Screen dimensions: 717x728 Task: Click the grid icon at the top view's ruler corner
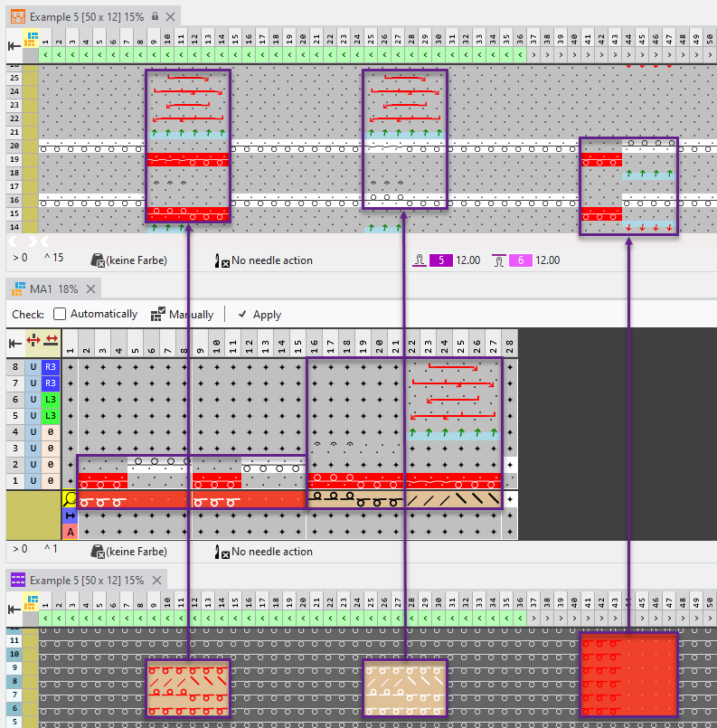[33, 39]
